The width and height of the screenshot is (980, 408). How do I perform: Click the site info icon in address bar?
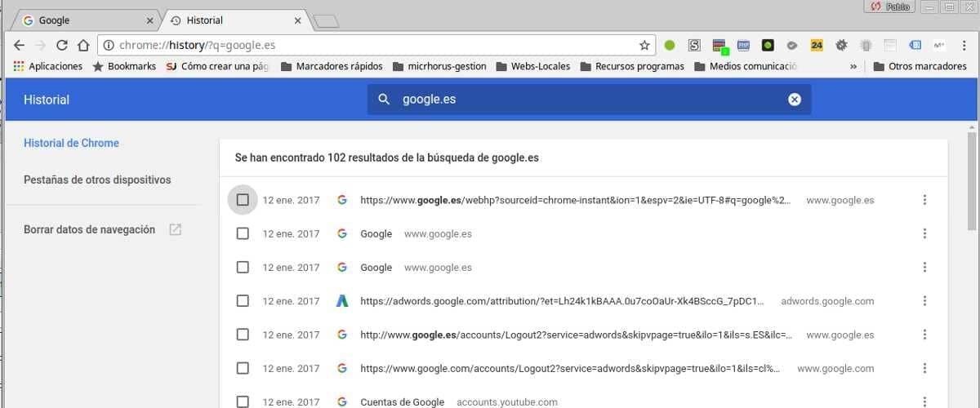(x=109, y=46)
